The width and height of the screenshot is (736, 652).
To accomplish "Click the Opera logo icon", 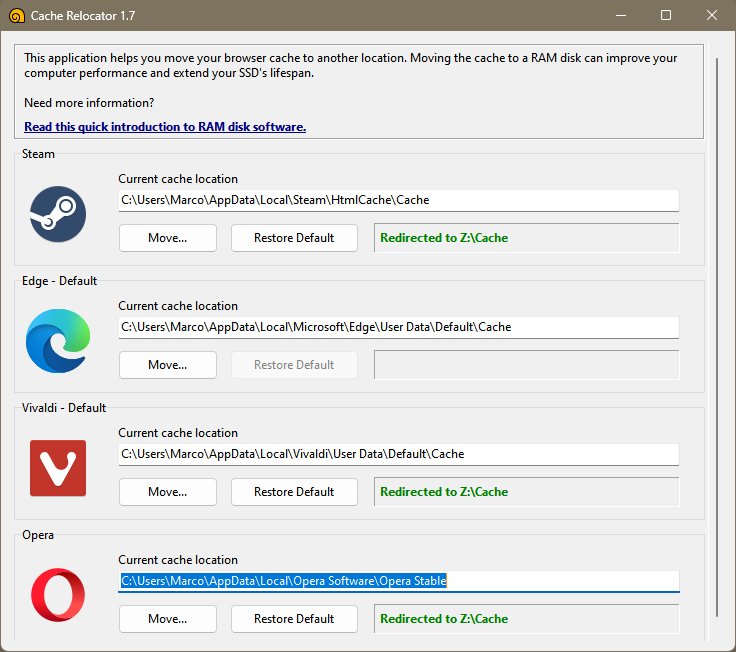I will (58, 595).
